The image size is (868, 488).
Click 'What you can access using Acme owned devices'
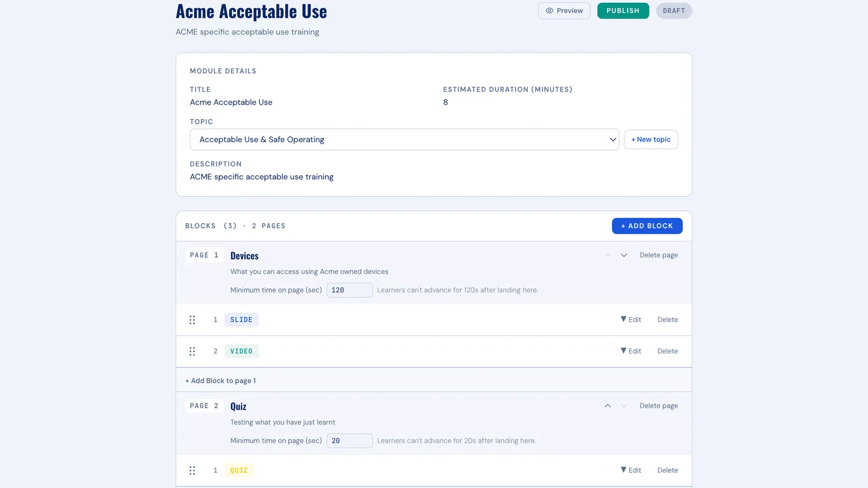(309, 272)
